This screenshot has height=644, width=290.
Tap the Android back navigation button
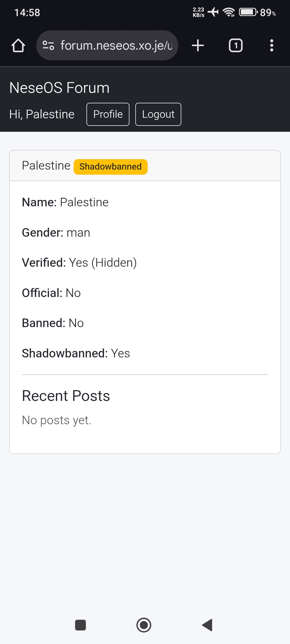[x=207, y=625]
